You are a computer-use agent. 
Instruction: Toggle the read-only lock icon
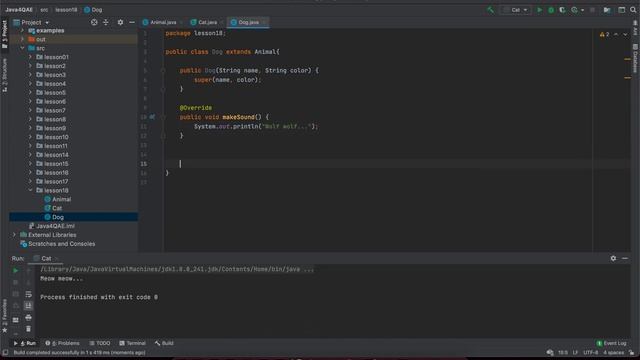coord(631,353)
